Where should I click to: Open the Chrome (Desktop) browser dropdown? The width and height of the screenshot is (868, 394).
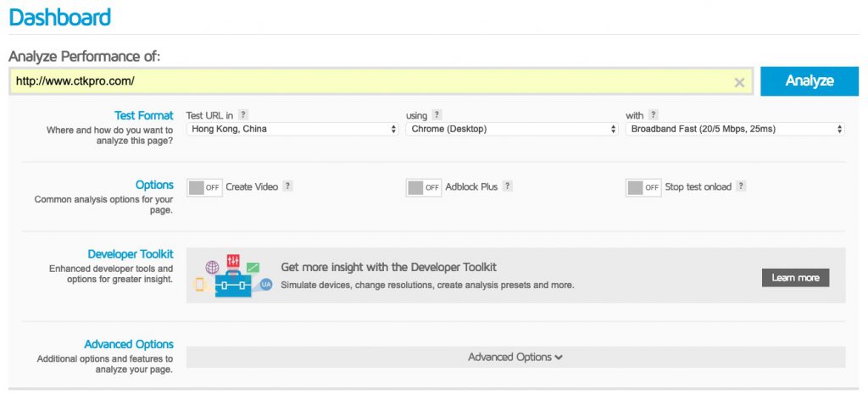[x=512, y=129]
